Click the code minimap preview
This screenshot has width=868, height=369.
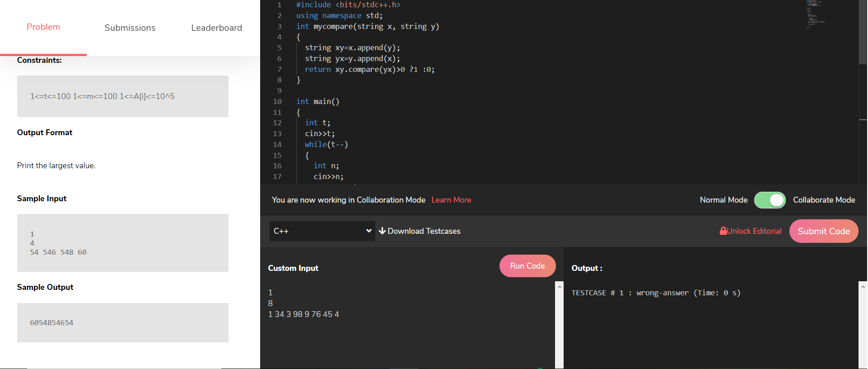coord(816,14)
